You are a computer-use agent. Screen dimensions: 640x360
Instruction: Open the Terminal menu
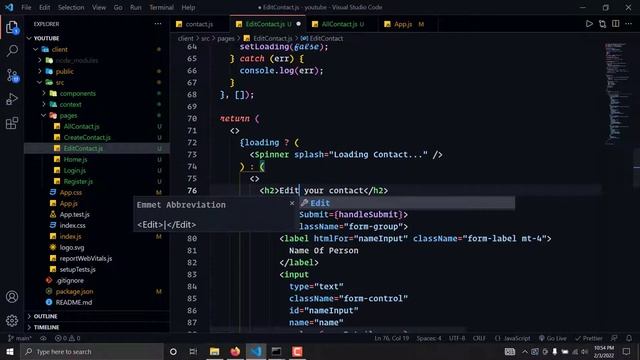[161, 7]
